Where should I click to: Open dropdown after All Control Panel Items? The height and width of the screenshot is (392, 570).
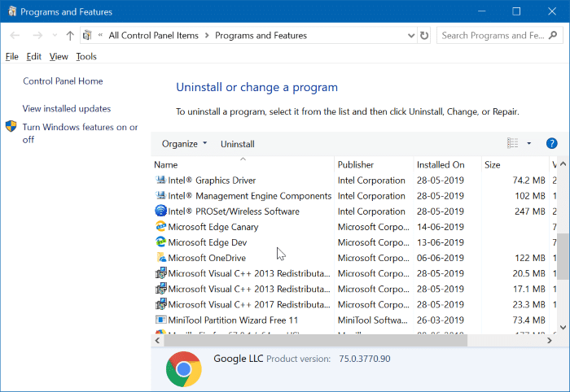tap(207, 36)
